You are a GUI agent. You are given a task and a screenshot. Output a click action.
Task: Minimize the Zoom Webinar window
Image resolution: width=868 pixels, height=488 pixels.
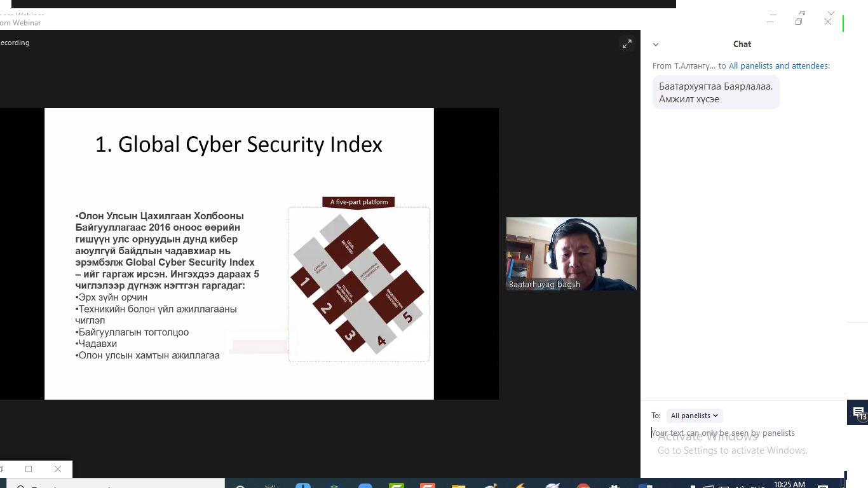coord(770,22)
